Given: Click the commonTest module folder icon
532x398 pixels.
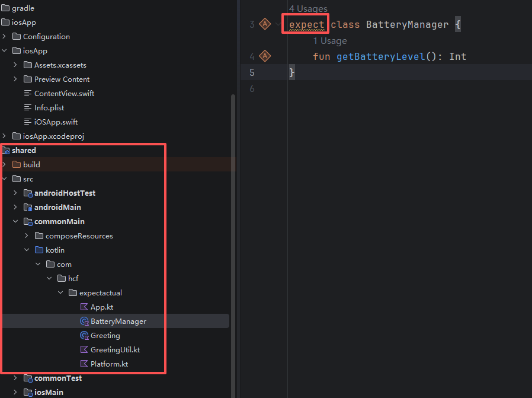Looking at the screenshot, I should point(28,378).
